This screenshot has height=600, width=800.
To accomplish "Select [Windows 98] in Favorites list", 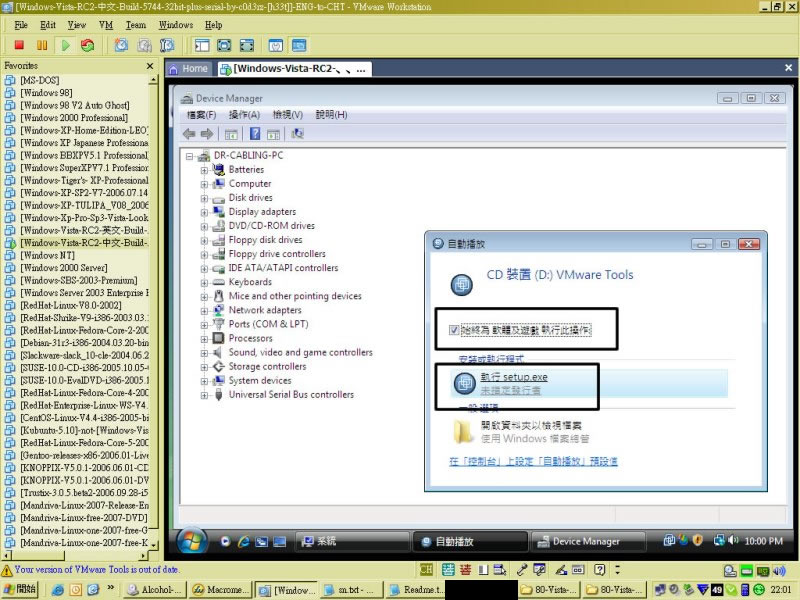I will click(x=46, y=93).
